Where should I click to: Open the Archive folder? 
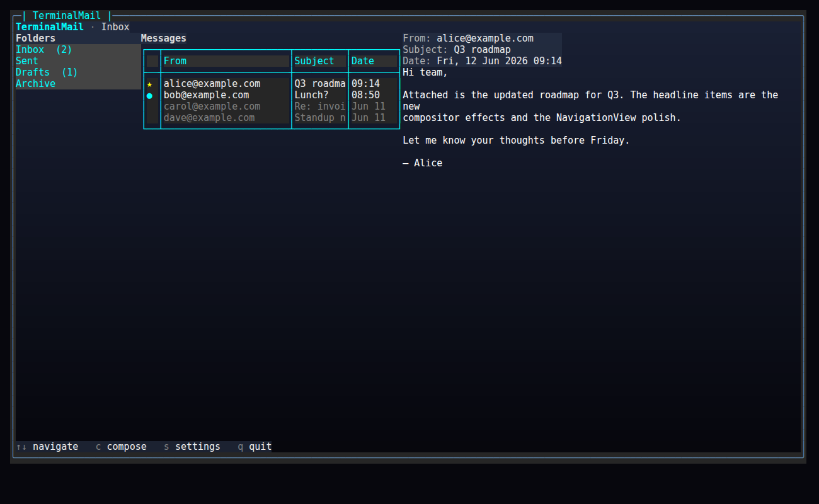pyautogui.click(x=78, y=84)
